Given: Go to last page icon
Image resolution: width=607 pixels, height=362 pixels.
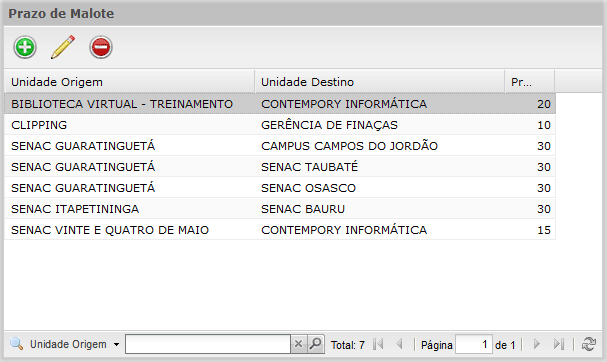Looking at the screenshot, I should [559, 344].
